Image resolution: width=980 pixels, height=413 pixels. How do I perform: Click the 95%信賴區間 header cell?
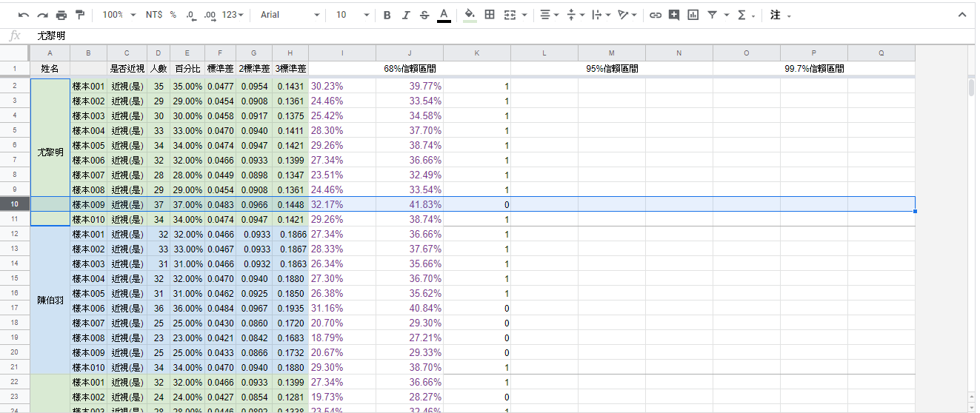[612, 68]
